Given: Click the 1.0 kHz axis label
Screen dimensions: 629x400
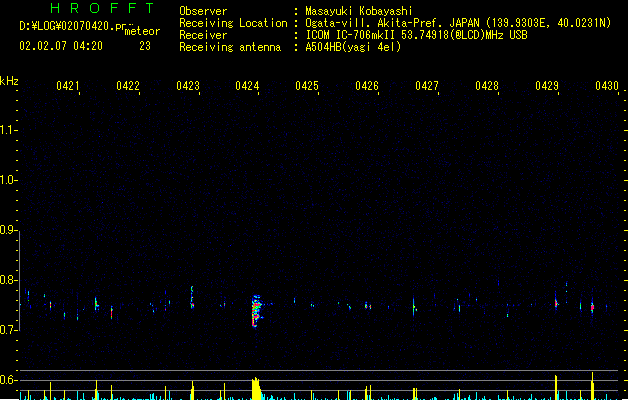Looking at the screenshot, I should (x=8, y=180).
